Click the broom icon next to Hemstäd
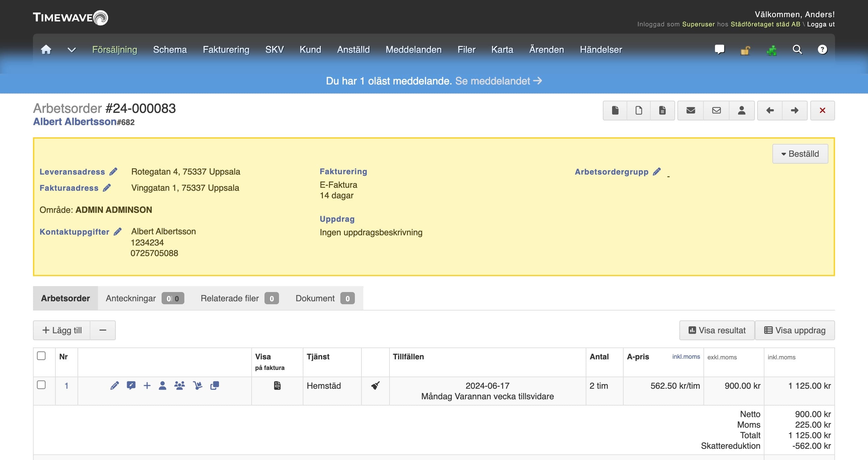868x460 pixels. (375, 385)
